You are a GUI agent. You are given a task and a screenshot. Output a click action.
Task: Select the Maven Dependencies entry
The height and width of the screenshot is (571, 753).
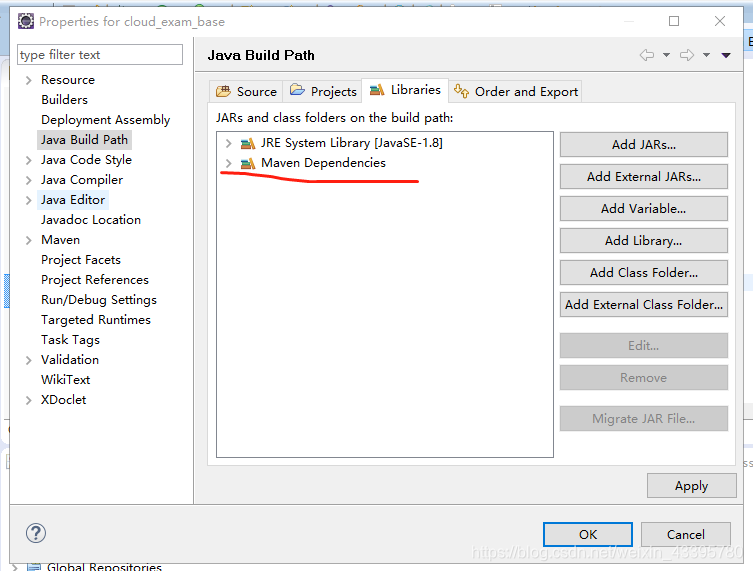point(323,163)
